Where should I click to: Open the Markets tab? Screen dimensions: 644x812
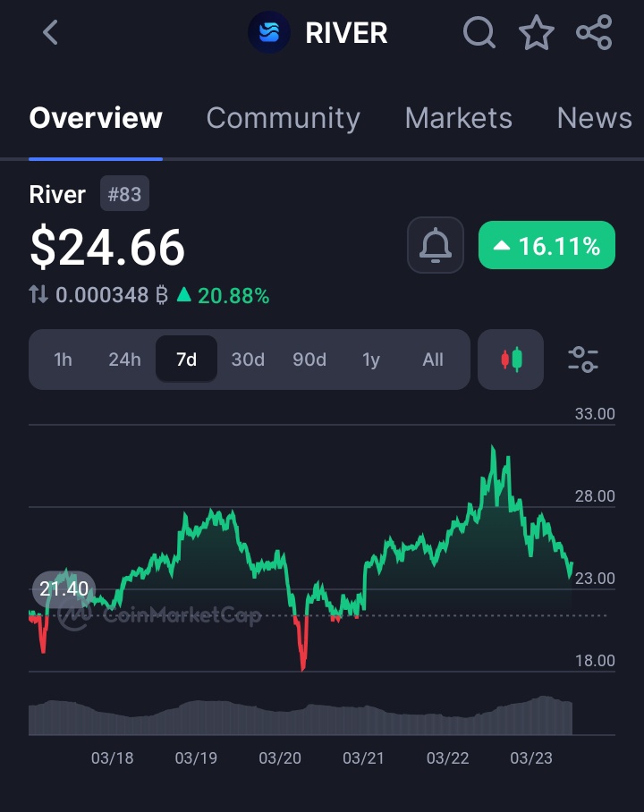[459, 118]
